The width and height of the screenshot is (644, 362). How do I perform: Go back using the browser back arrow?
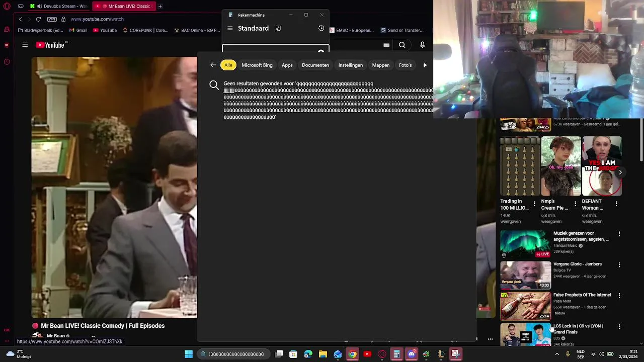pos(21,19)
